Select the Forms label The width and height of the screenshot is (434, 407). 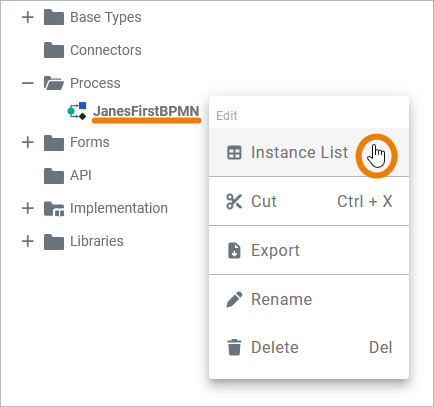(x=90, y=142)
